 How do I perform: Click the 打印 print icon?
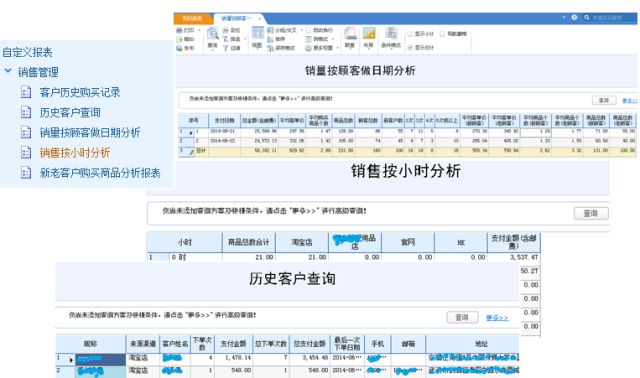click(x=179, y=31)
